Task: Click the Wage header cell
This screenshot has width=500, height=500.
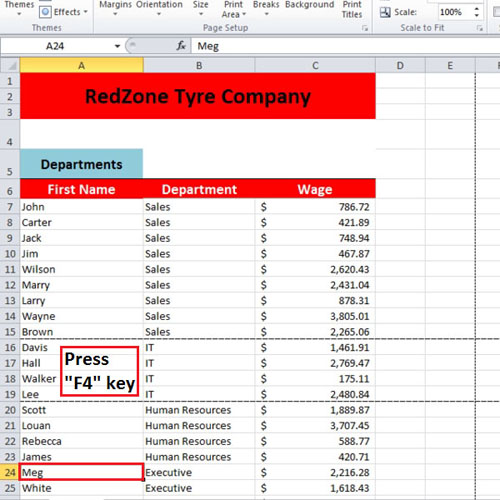Action: point(315,189)
